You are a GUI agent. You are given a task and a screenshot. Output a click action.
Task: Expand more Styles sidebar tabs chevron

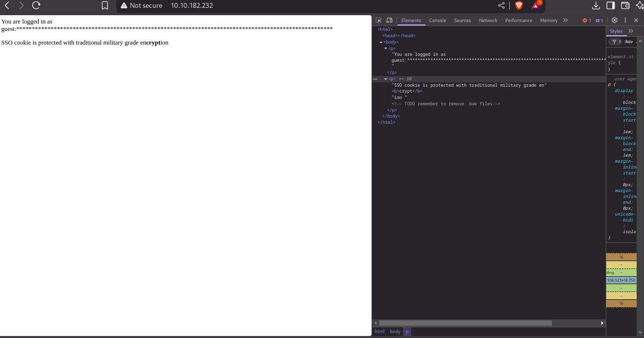[631, 31]
